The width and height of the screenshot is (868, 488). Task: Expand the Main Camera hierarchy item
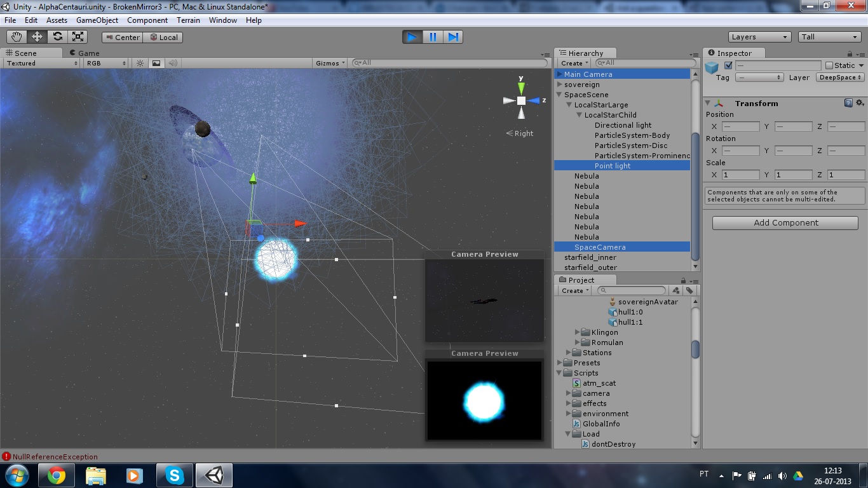[560, 74]
